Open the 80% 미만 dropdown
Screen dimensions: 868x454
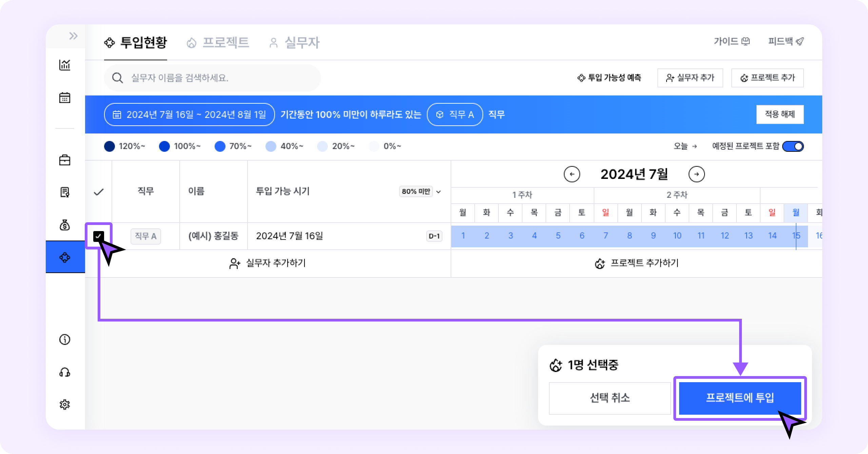(421, 191)
